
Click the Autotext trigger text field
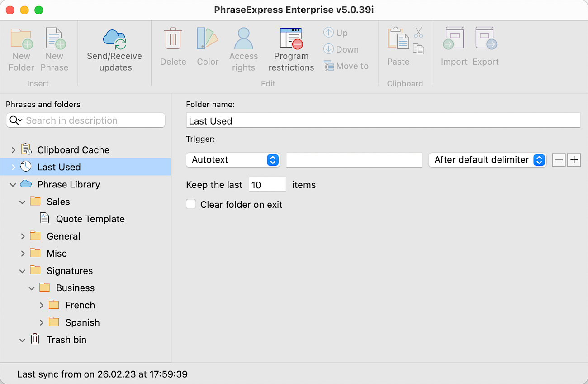tap(354, 160)
